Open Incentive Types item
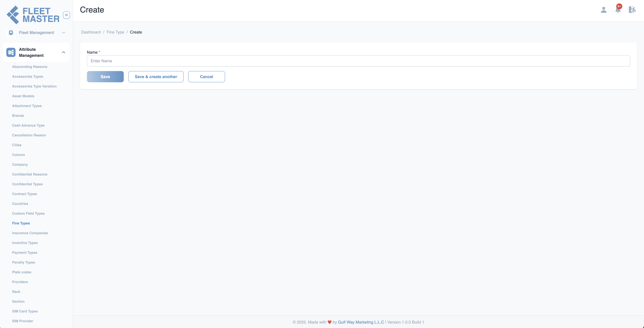The width and height of the screenshot is (644, 328). point(25,243)
